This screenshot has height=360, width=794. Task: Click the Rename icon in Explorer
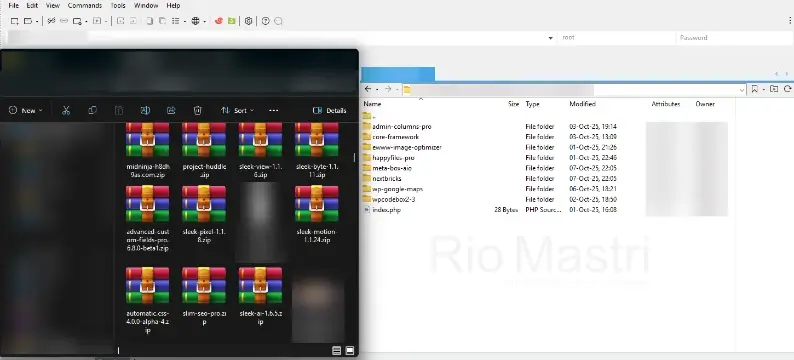[145, 110]
